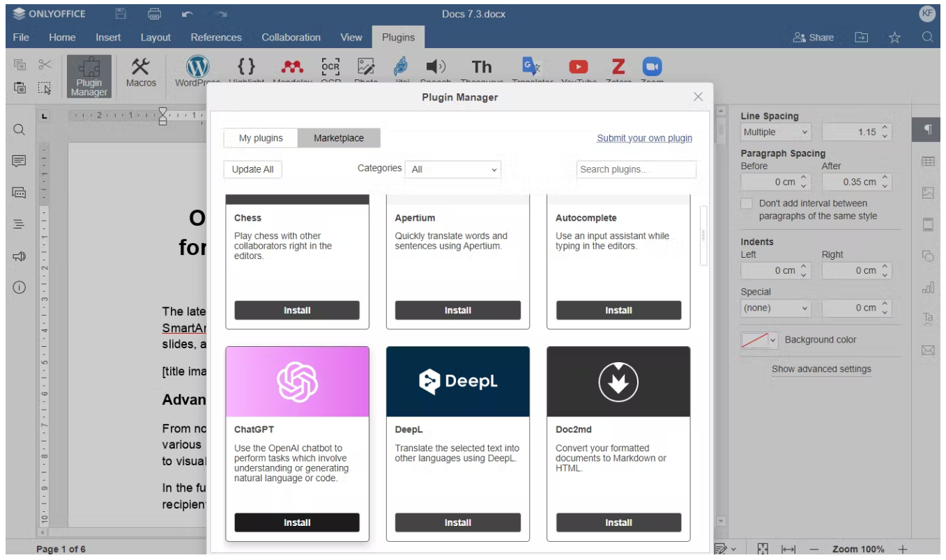Click the fit to page icon

click(763, 549)
